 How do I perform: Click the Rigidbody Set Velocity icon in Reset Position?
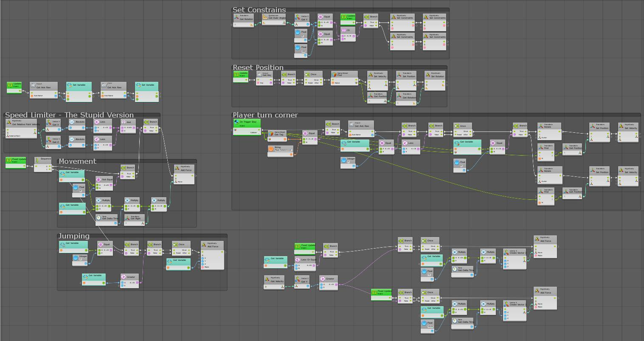tap(370, 75)
